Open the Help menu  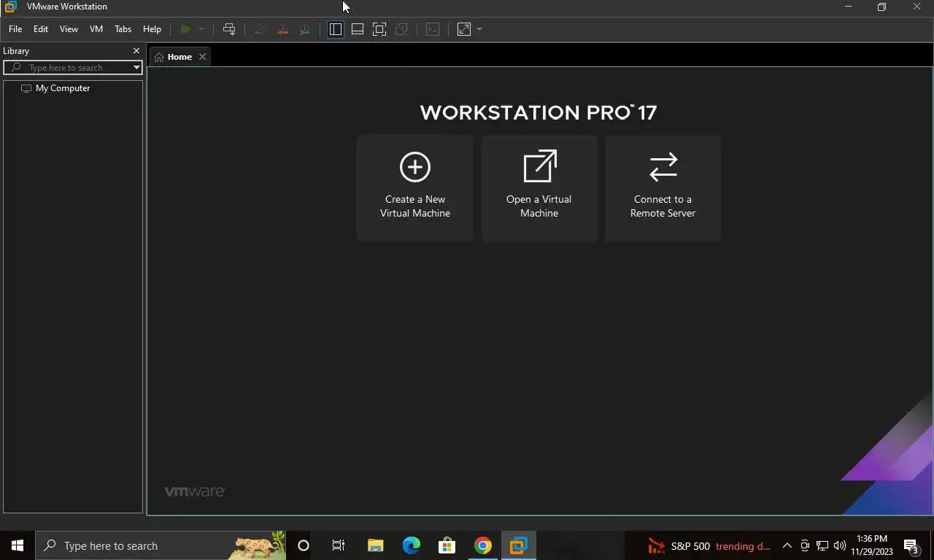[152, 29]
